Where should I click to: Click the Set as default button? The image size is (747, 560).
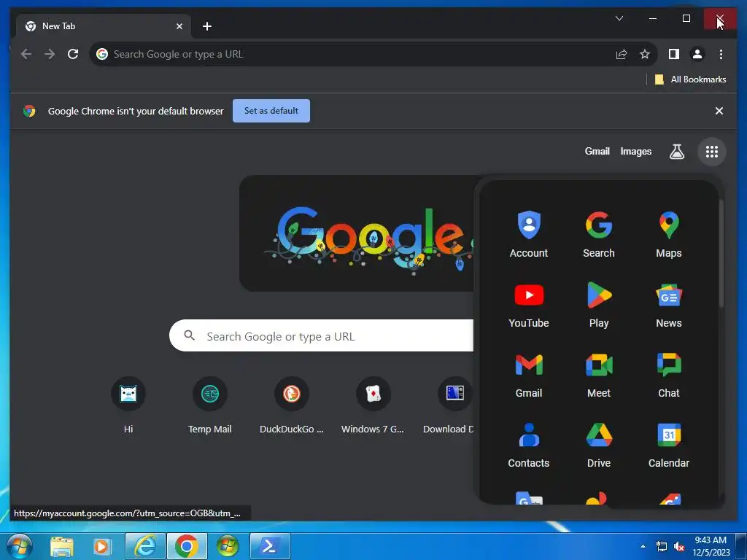(x=271, y=111)
